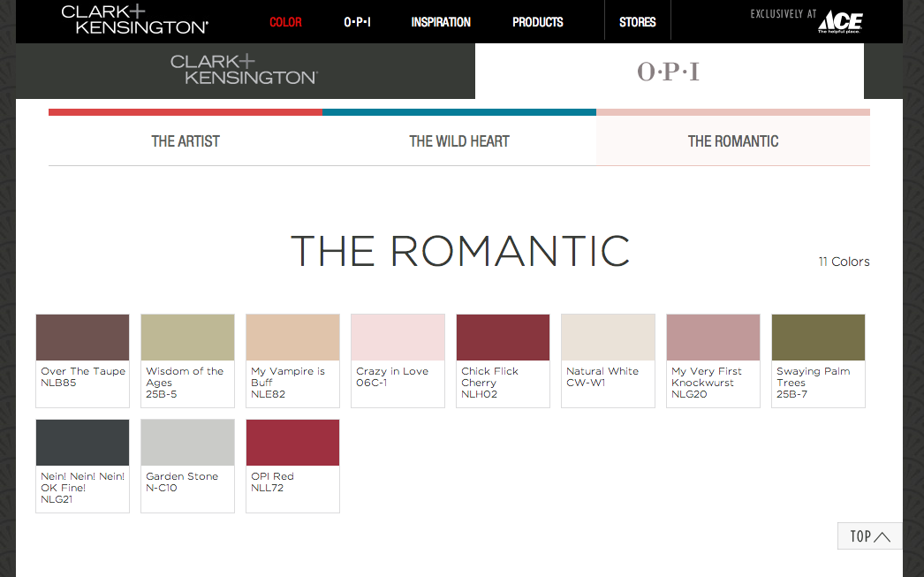Click the Clark+Kensington logo in header

coord(135,19)
